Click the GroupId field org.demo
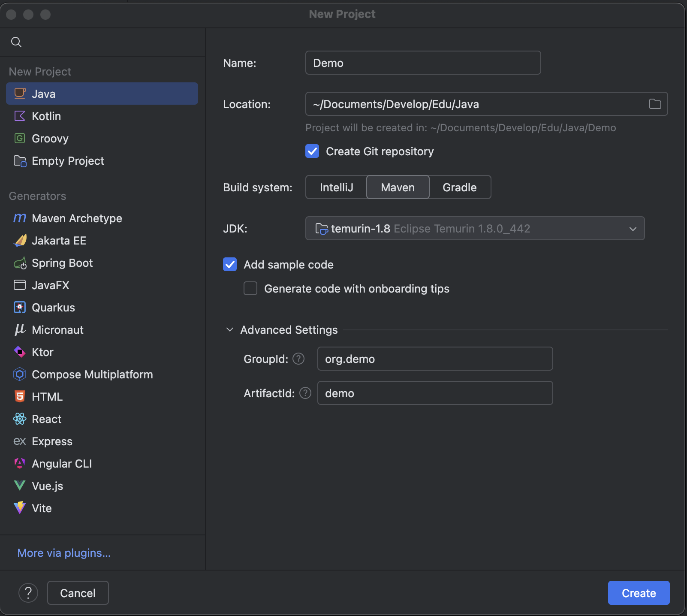This screenshot has width=687, height=616. [435, 359]
